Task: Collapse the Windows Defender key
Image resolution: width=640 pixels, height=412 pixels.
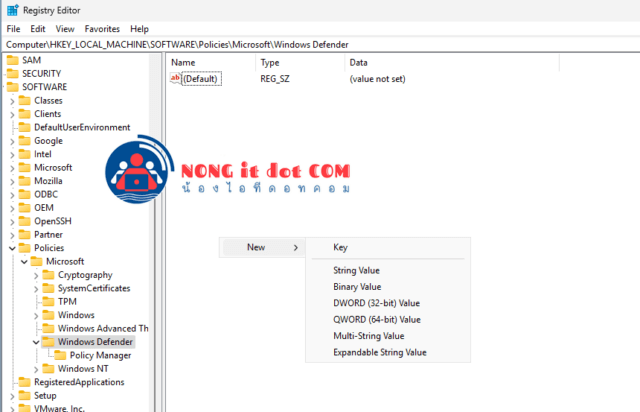Action: (x=36, y=342)
